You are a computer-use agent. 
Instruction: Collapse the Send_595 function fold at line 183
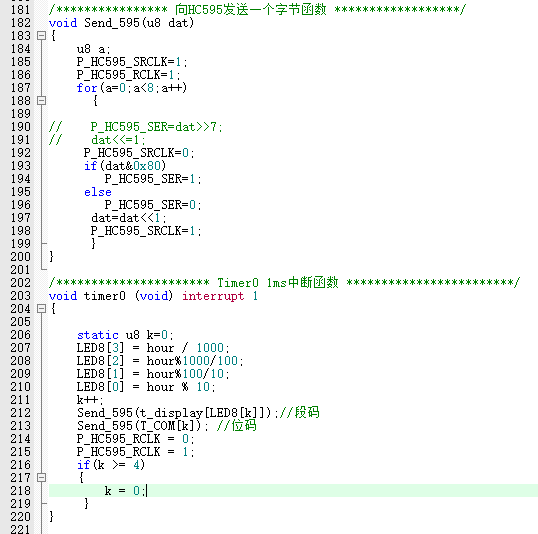[41, 35]
